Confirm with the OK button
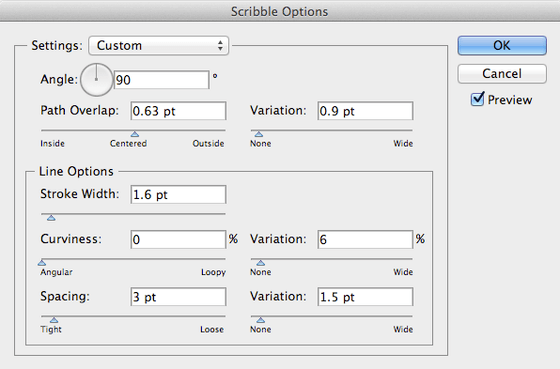The width and height of the screenshot is (560, 369). click(502, 45)
